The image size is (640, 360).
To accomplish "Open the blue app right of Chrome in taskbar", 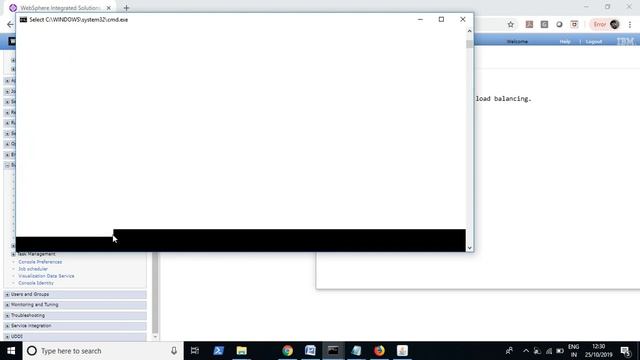I will click(x=310, y=351).
